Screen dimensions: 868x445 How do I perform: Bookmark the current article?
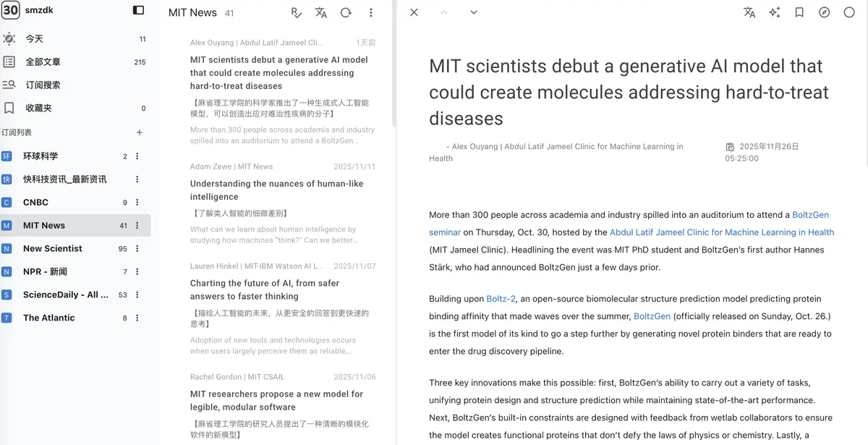click(799, 12)
